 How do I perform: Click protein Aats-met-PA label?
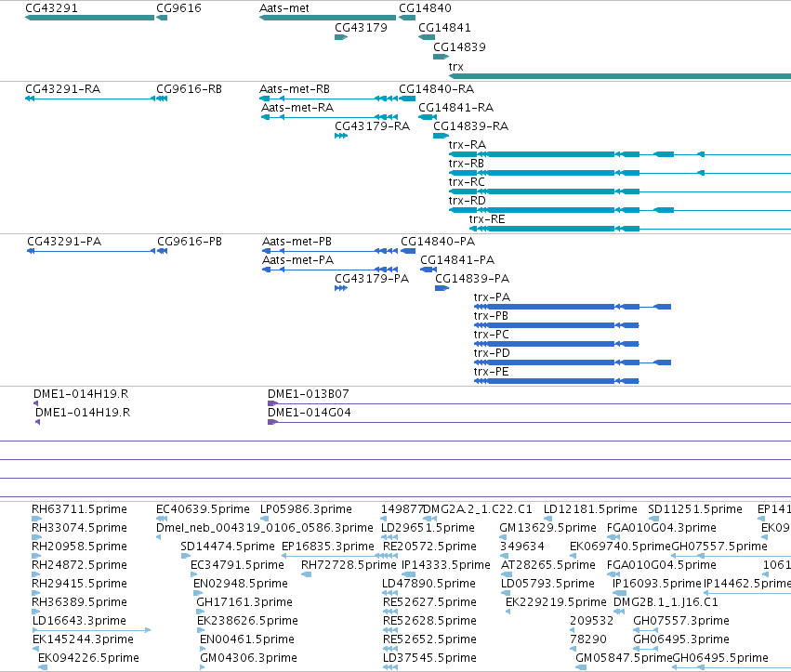(297, 260)
